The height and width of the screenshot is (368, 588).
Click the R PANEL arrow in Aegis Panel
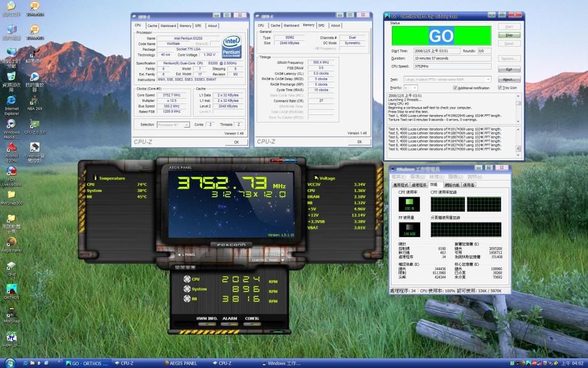point(281,255)
